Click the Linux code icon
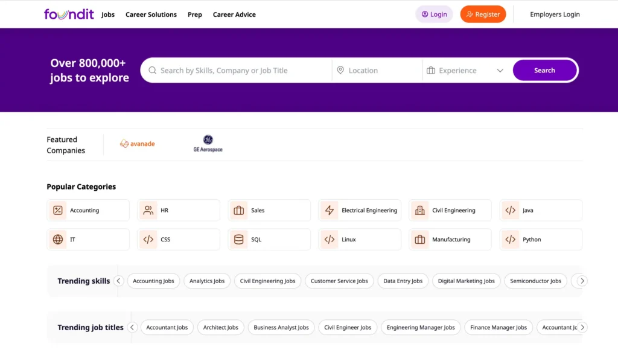The image size is (618, 364). [x=330, y=240]
